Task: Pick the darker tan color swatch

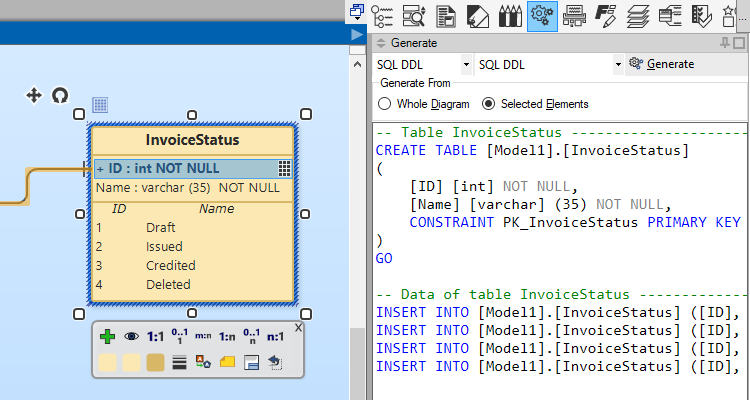Action: pyautogui.click(x=156, y=362)
